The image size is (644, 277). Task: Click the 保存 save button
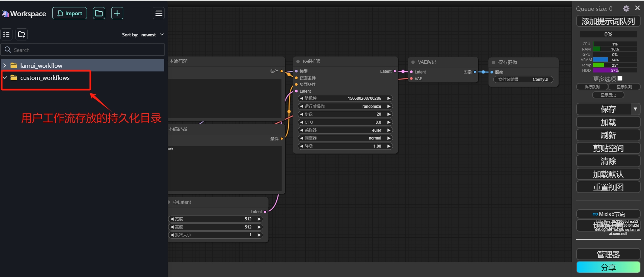(604, 109)
